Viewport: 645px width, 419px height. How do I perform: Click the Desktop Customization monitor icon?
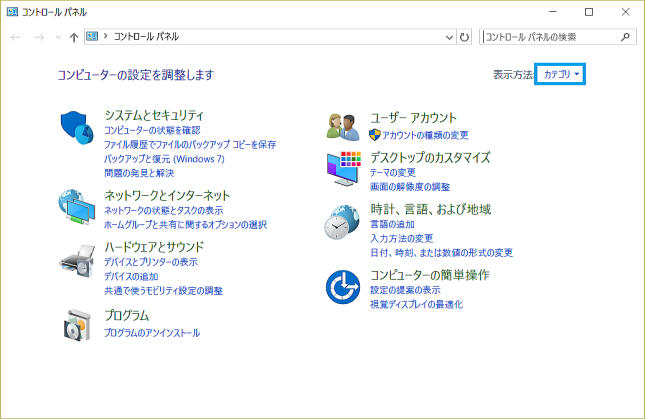click(344, 169)
